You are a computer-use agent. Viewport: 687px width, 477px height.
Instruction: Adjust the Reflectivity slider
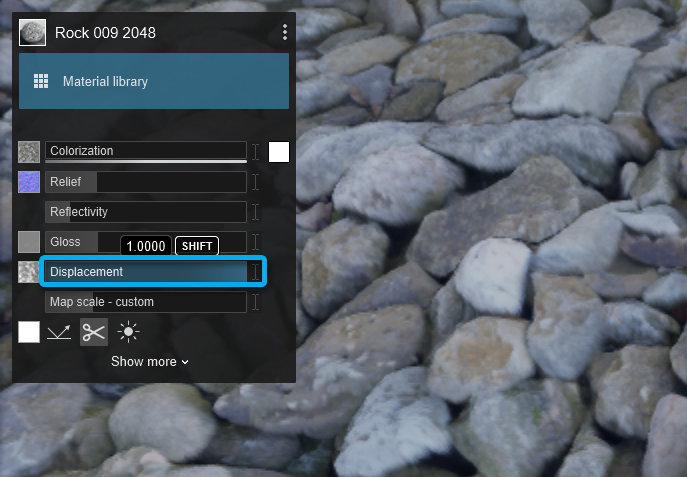(x=146, y=212)
